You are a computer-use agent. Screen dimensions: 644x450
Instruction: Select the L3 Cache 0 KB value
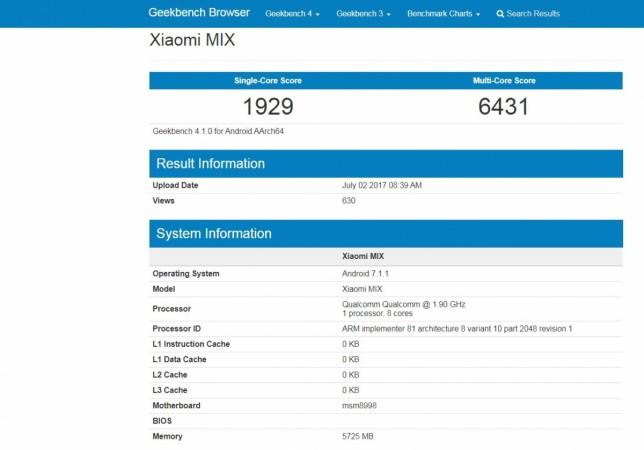pos(351,390)
